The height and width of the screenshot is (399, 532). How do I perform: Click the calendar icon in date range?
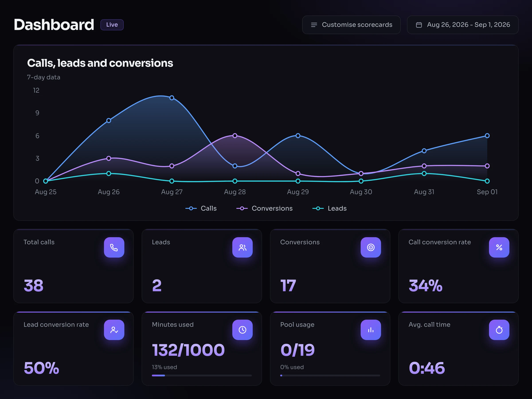[x=419, y=25]
